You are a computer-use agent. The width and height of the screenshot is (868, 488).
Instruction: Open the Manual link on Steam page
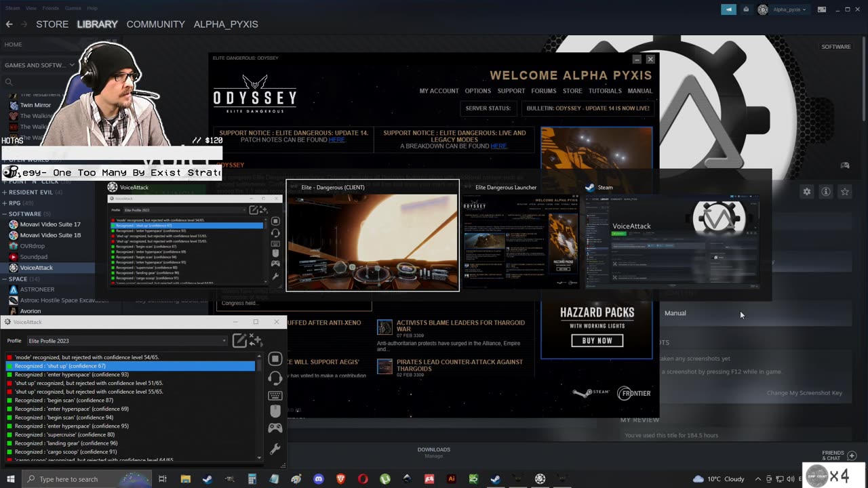(x=675, y=313)
